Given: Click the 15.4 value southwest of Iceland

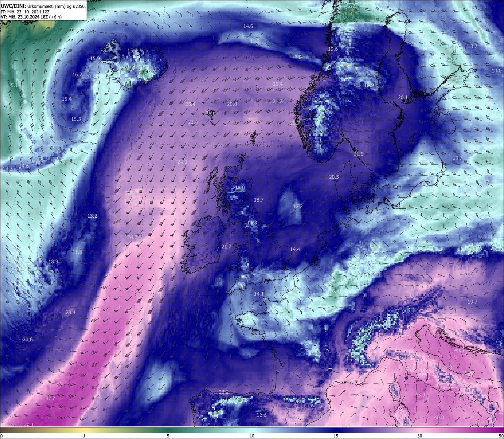Looking at the screenshot, I should coord(67,99).
